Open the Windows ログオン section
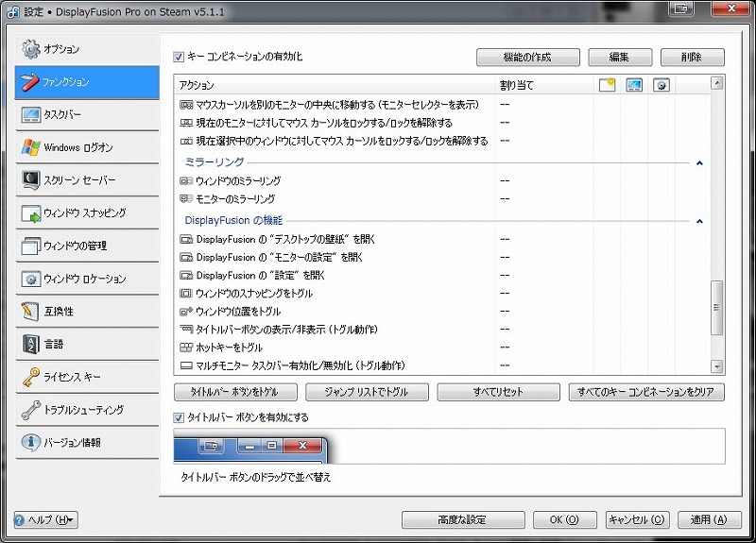This screenshot has width=756, height=543. pyautogui.click(x=87, y=147)
